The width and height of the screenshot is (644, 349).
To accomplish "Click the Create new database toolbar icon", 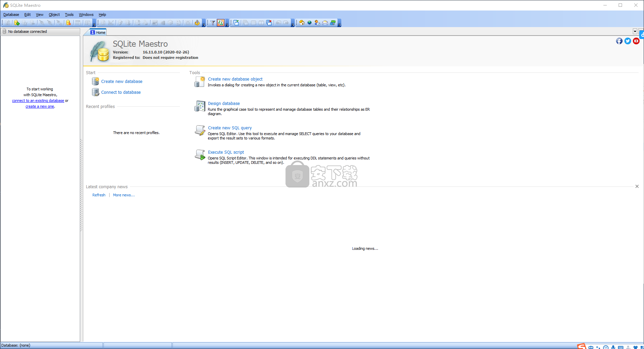I will click(x=17, y=23).
